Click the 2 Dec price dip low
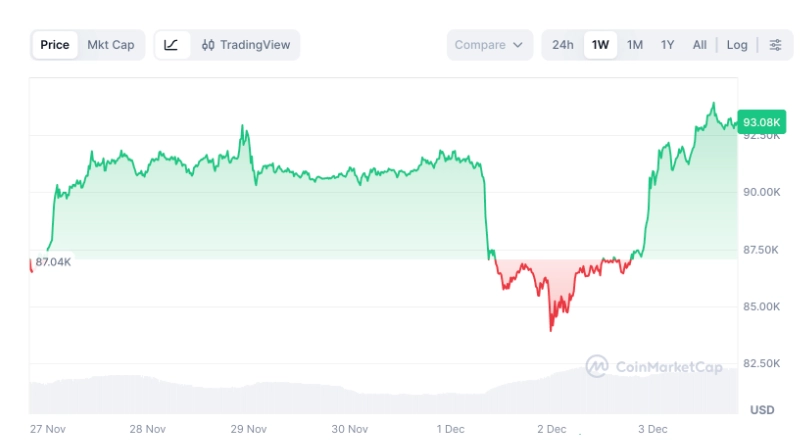The image size is (810, 446). coord(551,329)
